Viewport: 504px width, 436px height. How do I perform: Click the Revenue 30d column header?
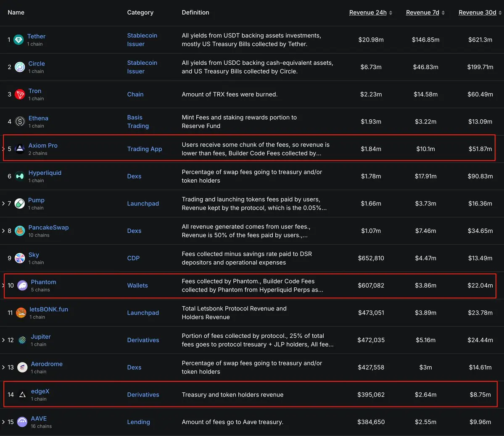click(478, 13)
